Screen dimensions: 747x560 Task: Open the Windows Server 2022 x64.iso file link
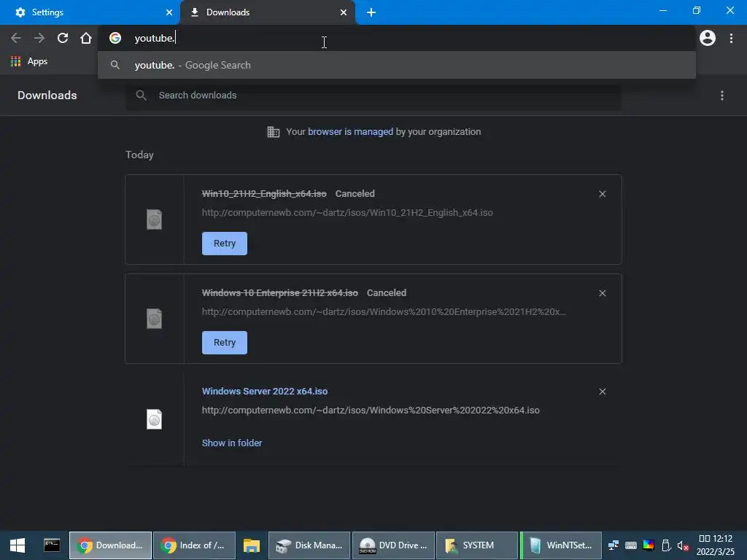pos(264,392)
